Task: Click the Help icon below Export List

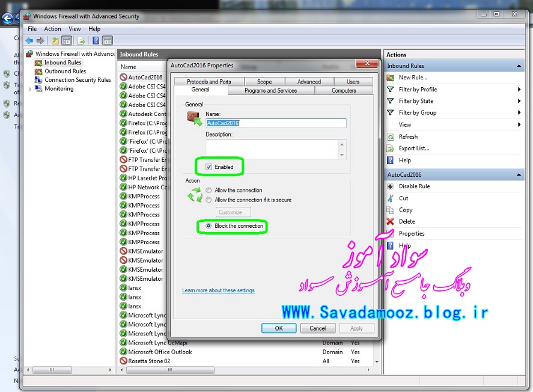Action: click(390, 160)
